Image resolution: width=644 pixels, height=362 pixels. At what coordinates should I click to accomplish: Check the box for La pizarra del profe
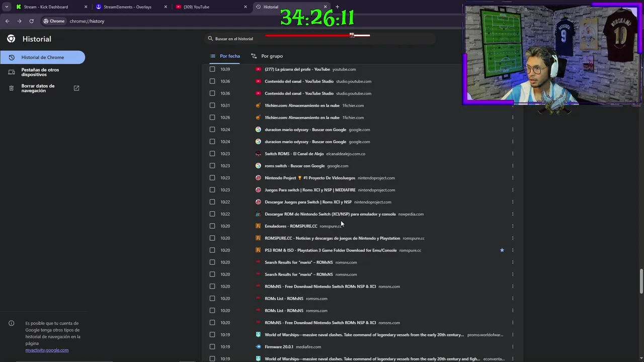click(212, 69)
